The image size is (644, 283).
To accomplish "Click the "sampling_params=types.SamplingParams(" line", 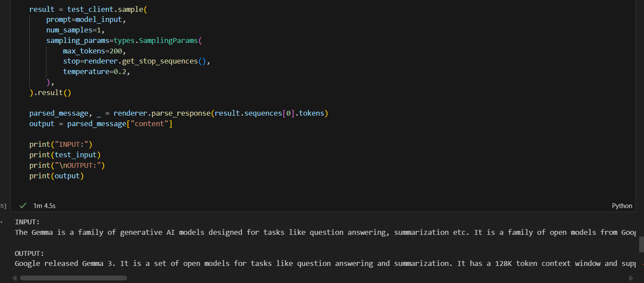I will [x=124, y=41].
